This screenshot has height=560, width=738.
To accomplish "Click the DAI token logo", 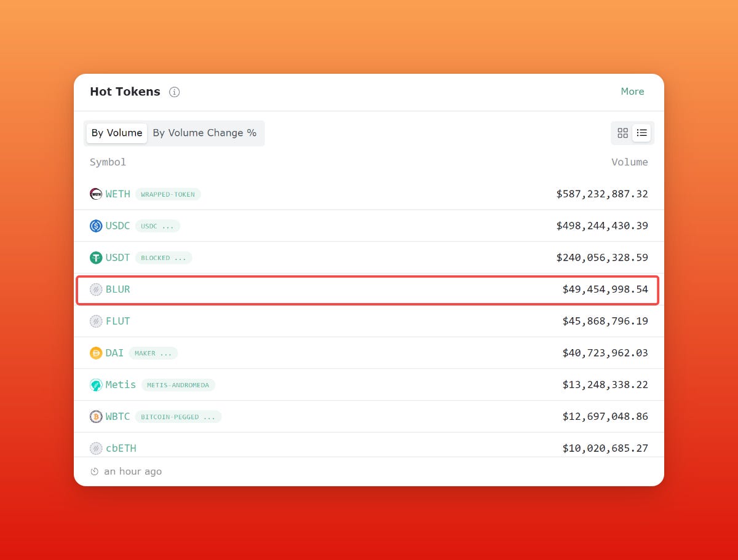I will click(96, 353).
